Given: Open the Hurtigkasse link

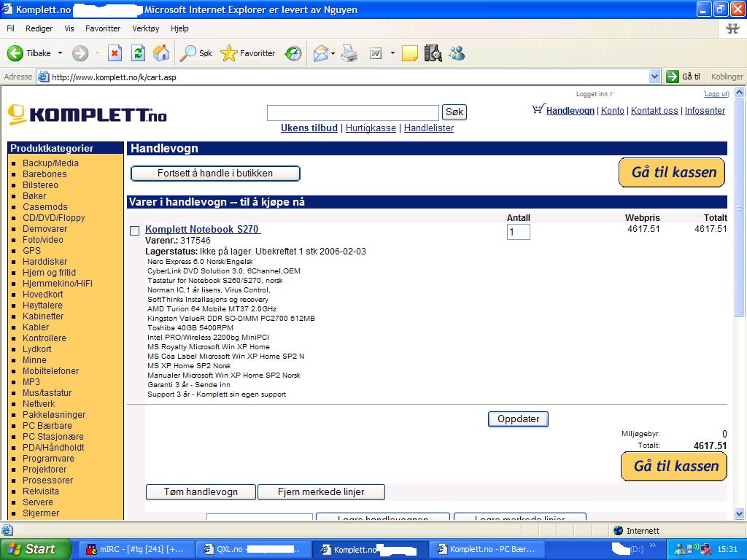Looking at the screenshot, I should tap(371, 128).
